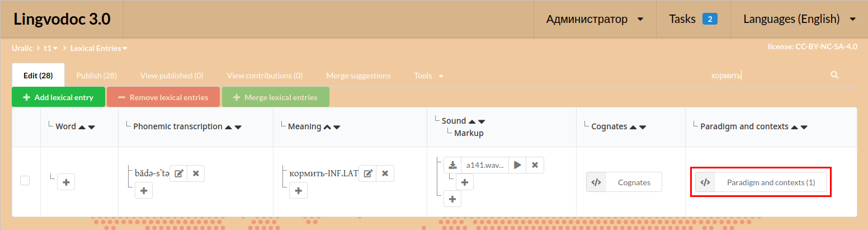Download the a141.wav sound file
Screen dimensions: 868x230
(452, 165)
